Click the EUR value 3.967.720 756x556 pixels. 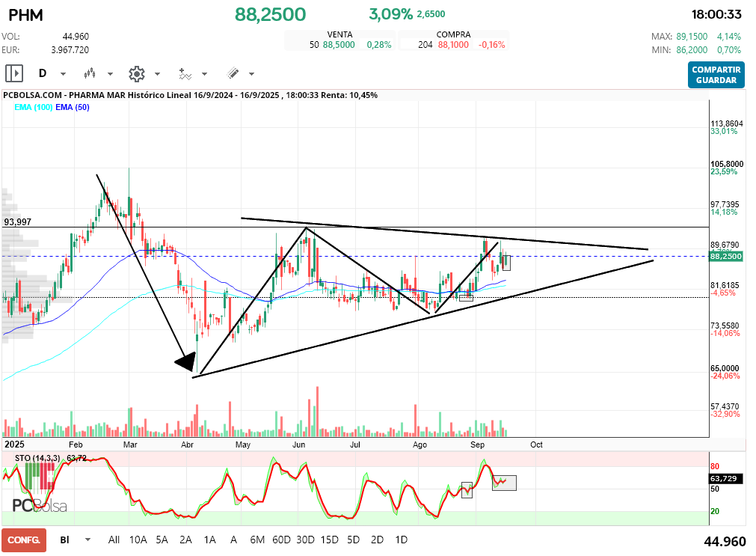click(x=70, y=50)
